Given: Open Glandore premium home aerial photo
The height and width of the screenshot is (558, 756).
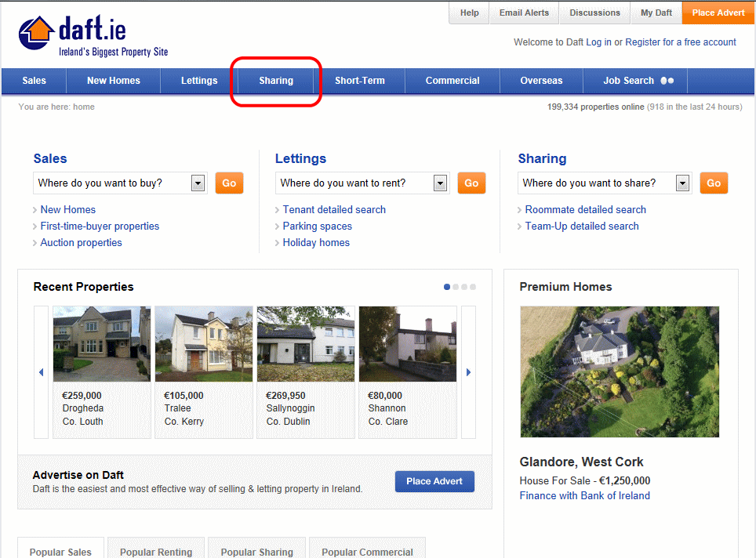Looking at the screenshot, I should coord(620,372).
